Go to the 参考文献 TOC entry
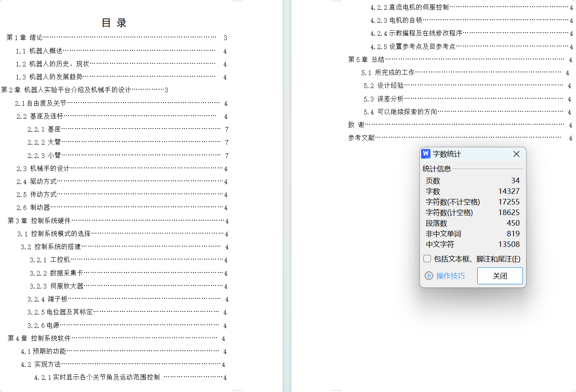This screenshot has height=392, width=576. click(x=460, y=138)
